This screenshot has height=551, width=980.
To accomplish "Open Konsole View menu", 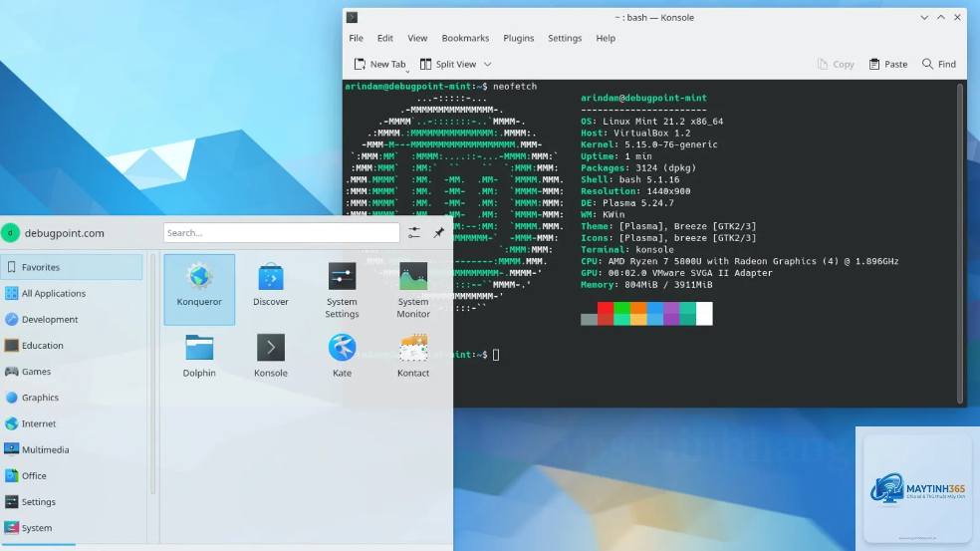I will click(x=417, y=38).
